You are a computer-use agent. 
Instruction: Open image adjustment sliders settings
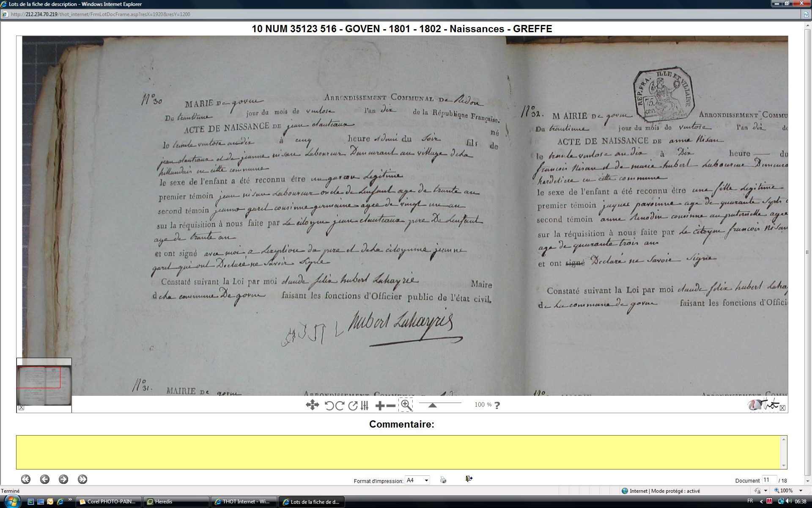pos(365,406)
